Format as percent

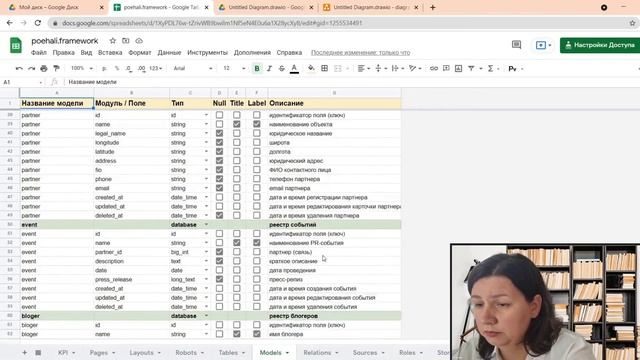(117, 69)
